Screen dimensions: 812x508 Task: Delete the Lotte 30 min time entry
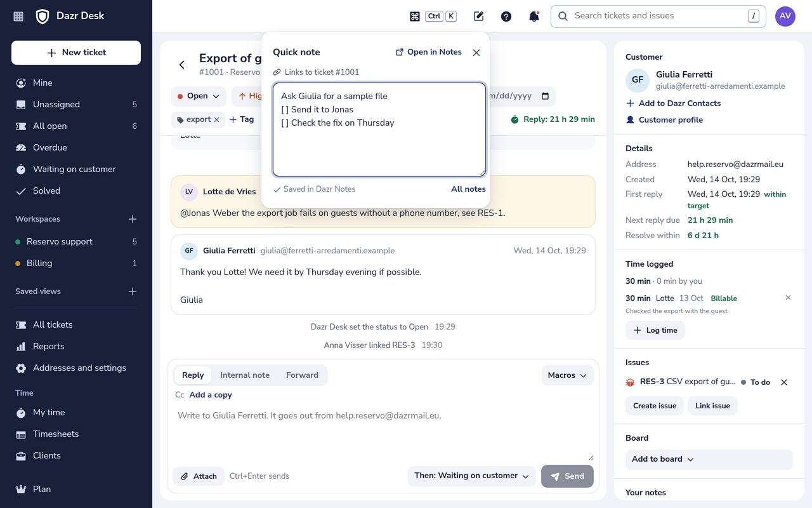789,298
